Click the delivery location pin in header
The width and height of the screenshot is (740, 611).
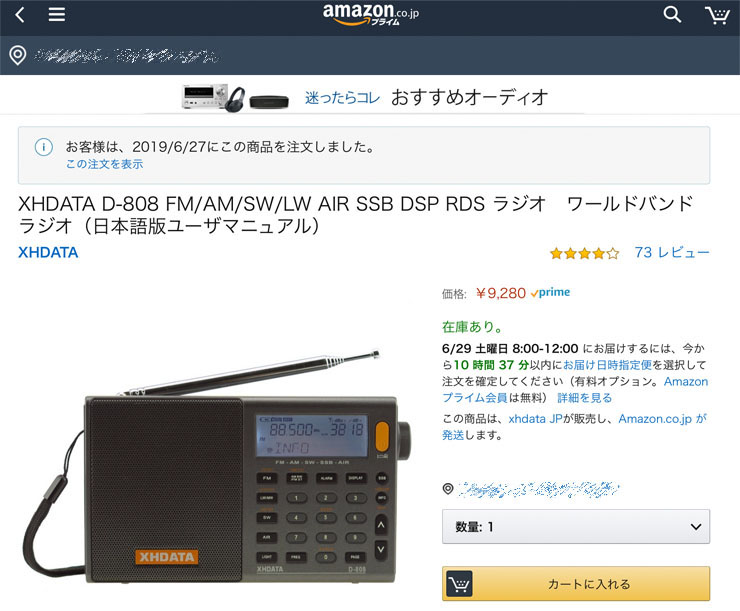[x=18, y=56]
